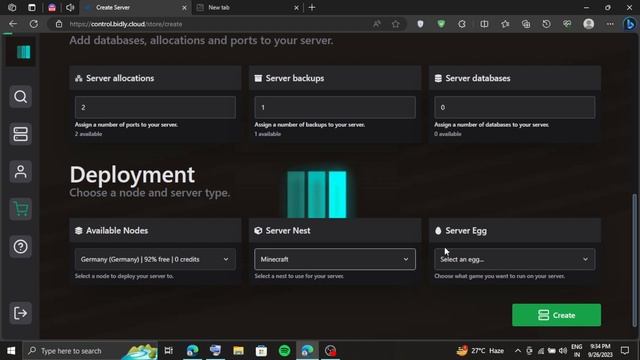This screenshot has width=640, height=360.
Task: Open the help question mark icon
Action: pos(20,247)
